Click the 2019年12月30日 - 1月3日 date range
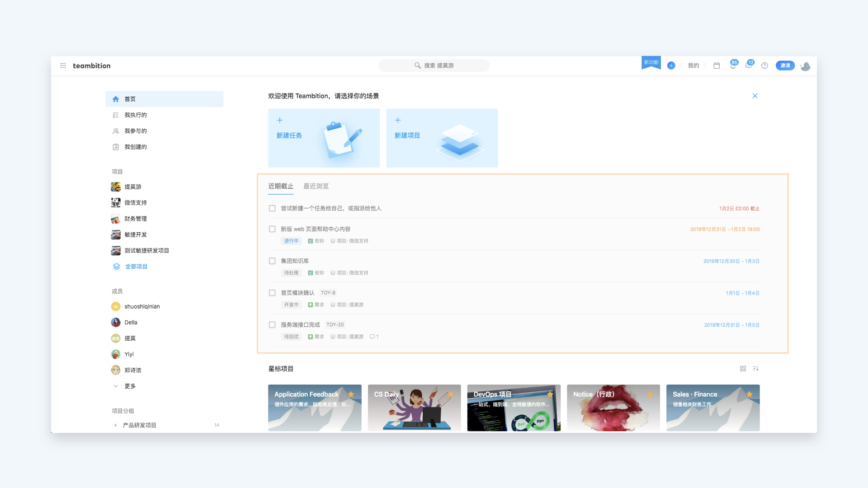The image size is (868, 488). click(731, 261)
